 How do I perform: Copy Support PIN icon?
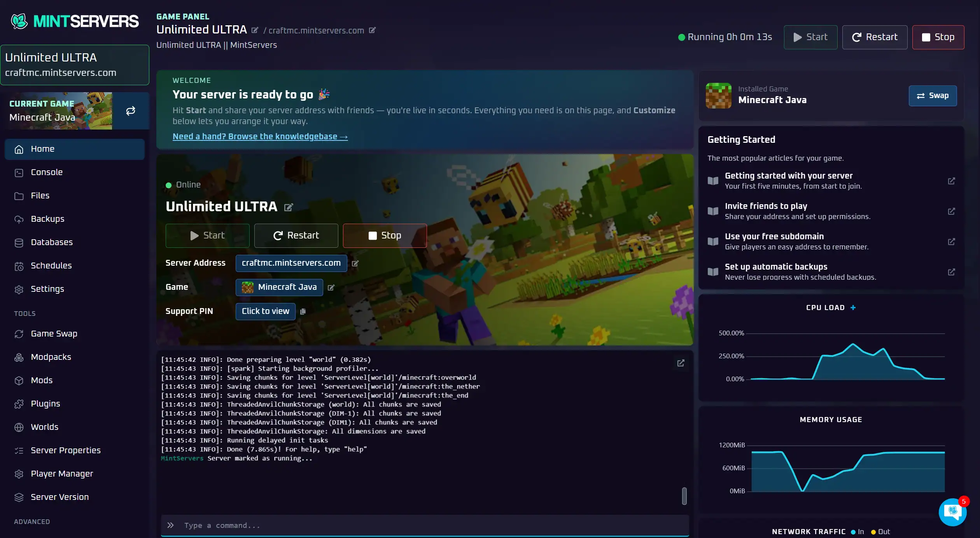tap(303, 312)
